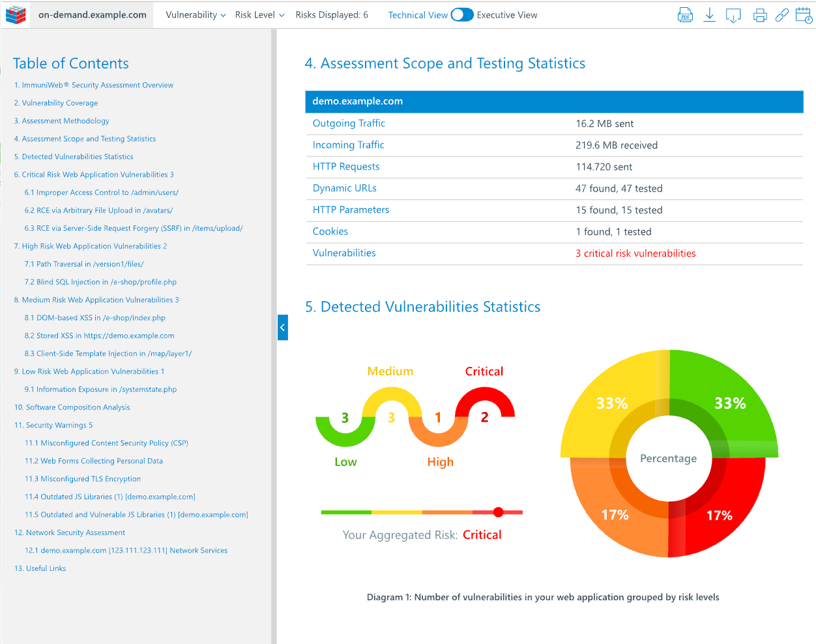The width and height of the screenshot is (816, 644).
Task: Open Detected Vulnerabilities Statistics contents link
Action: [74, 156]
